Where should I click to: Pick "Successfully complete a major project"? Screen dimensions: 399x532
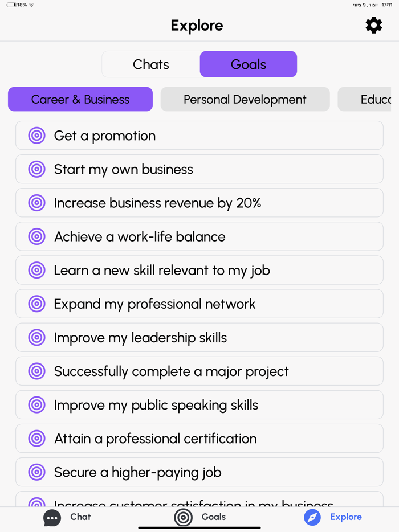199,371
